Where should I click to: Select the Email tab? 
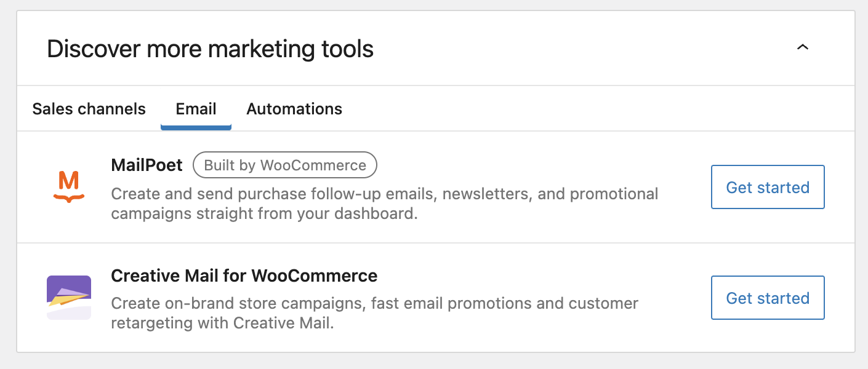coord(196,109)
